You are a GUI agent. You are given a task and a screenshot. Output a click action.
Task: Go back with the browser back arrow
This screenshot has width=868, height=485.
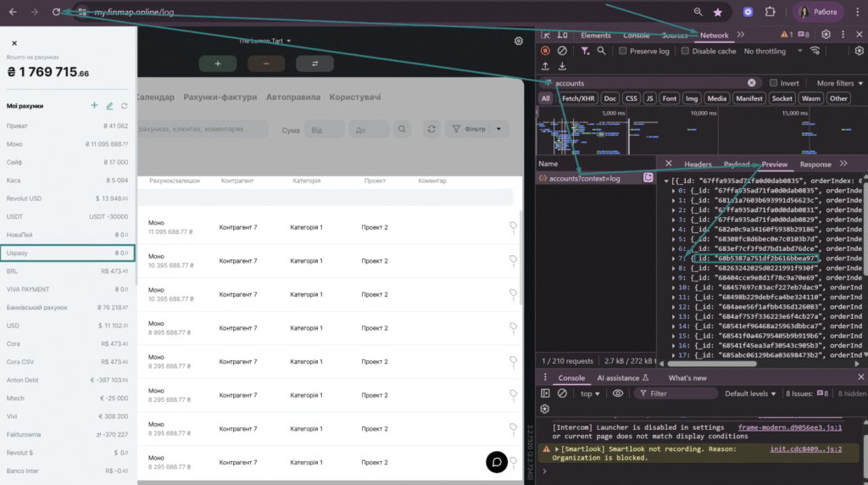pos(13,12)
